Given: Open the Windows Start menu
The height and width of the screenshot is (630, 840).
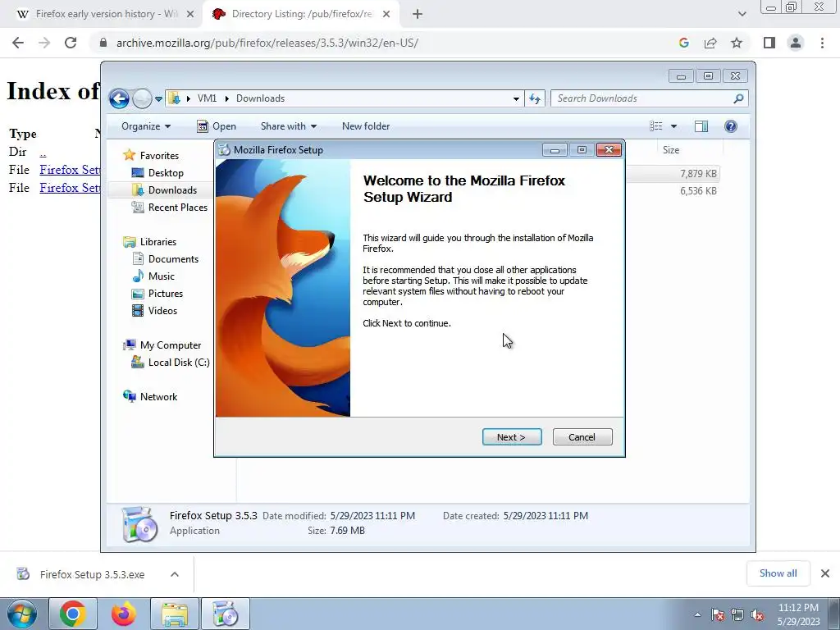Looking at the screenshot, I should [22, 614].
